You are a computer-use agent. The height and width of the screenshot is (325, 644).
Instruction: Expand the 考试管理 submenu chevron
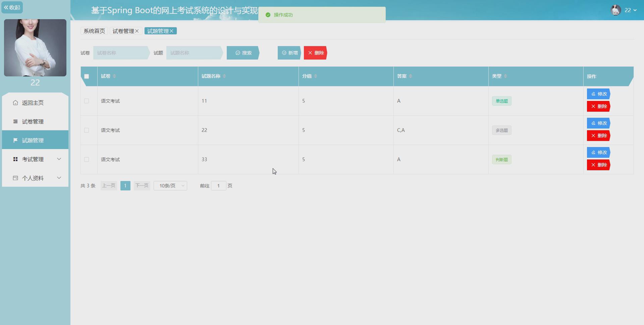tap(59, 159)
